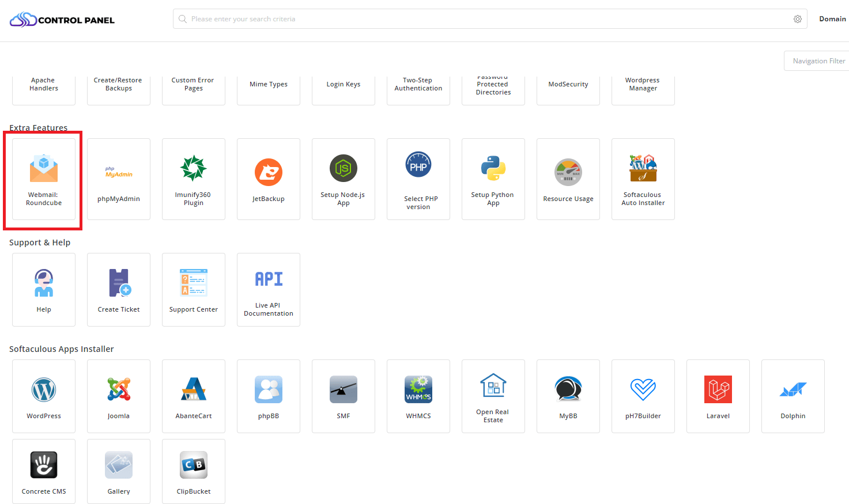The height and width of the screenshot is (504, 849).
Task: Open Select PHP version
Action: [418, 179]
